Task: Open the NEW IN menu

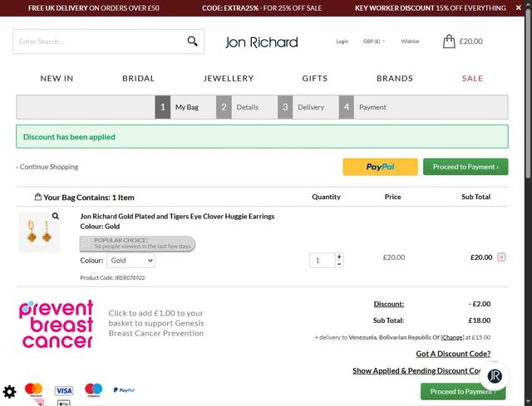Action: (57, 78)
